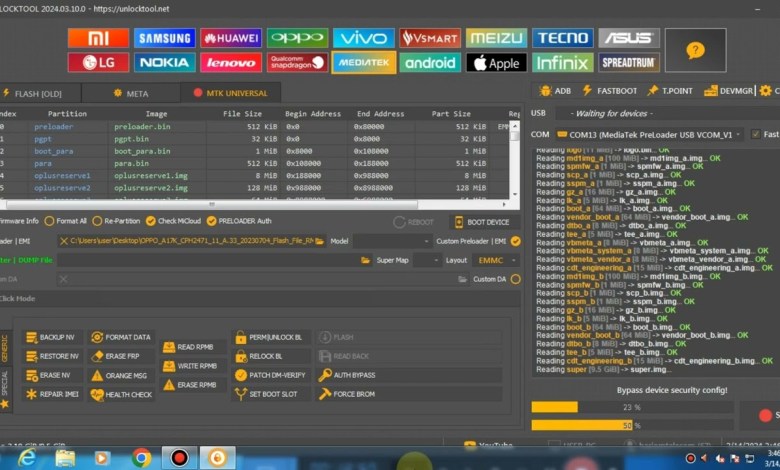Select the Android platform icon

coord(430,63)
